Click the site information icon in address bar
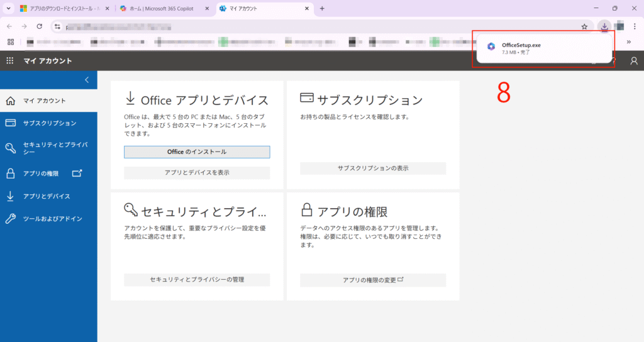This screenshot has height=342, width=644. (57, 26)
